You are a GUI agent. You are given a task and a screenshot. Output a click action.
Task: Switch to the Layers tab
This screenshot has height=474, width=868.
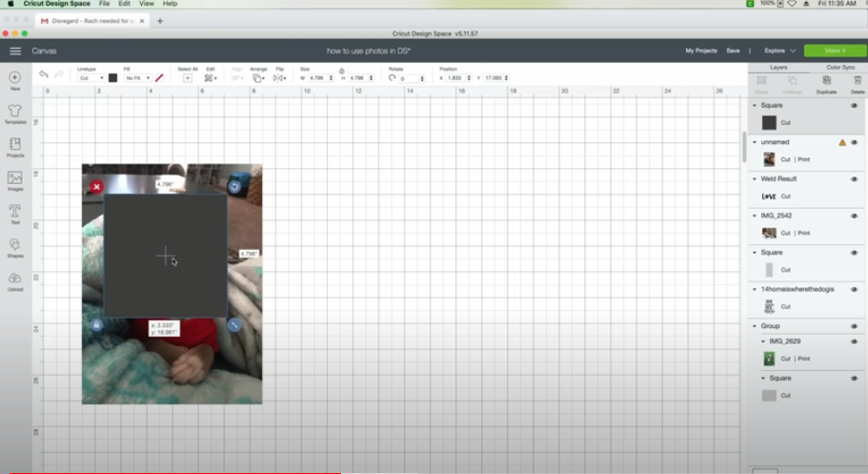[x=778, y=67]
